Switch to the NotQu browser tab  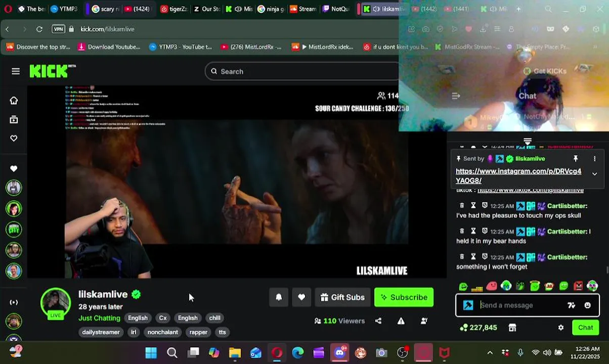point(336,9)
